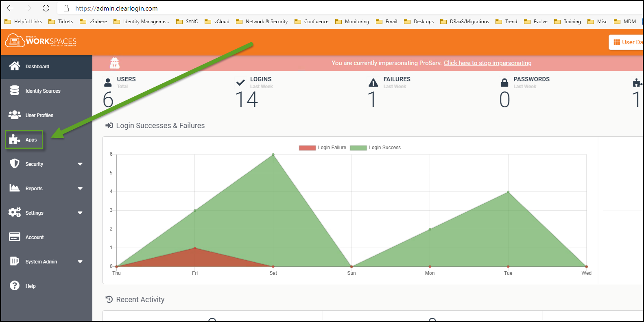This screenshot has height=322, width=644.
Task: Open the Apps puzzle piece icon
Action: click(15, 139)
